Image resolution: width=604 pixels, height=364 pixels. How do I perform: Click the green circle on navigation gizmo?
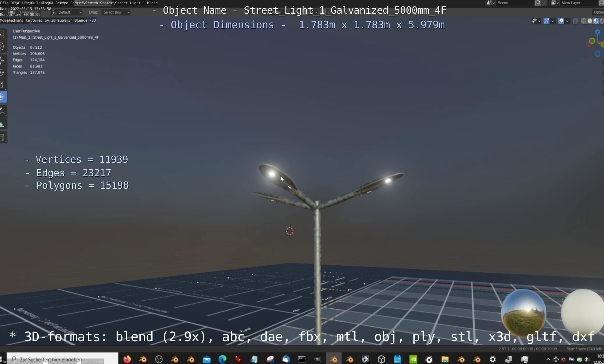coord(592,41)
